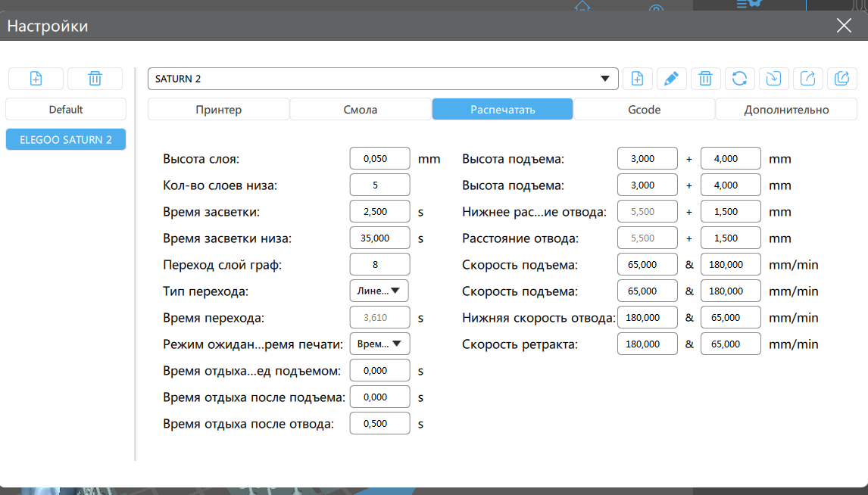Expand the Тип перехода dropdown
The image size is (868, 495).
point(379,291)
